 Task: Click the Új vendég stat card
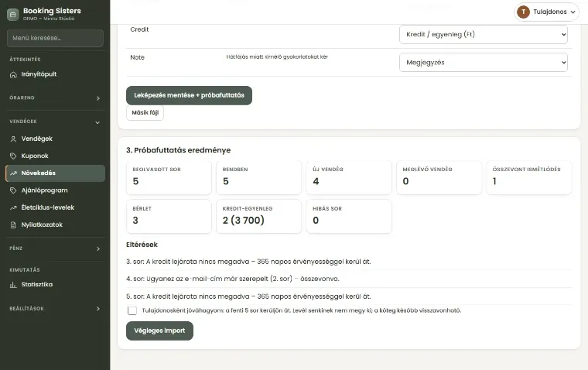pyautogui.click(x=349, y=177)
